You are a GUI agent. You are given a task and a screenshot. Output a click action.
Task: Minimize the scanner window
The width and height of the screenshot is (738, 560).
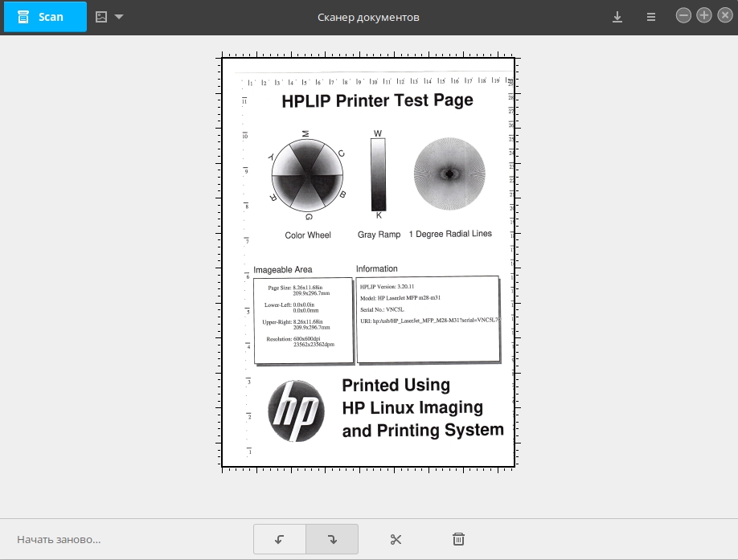coord(683,16)
